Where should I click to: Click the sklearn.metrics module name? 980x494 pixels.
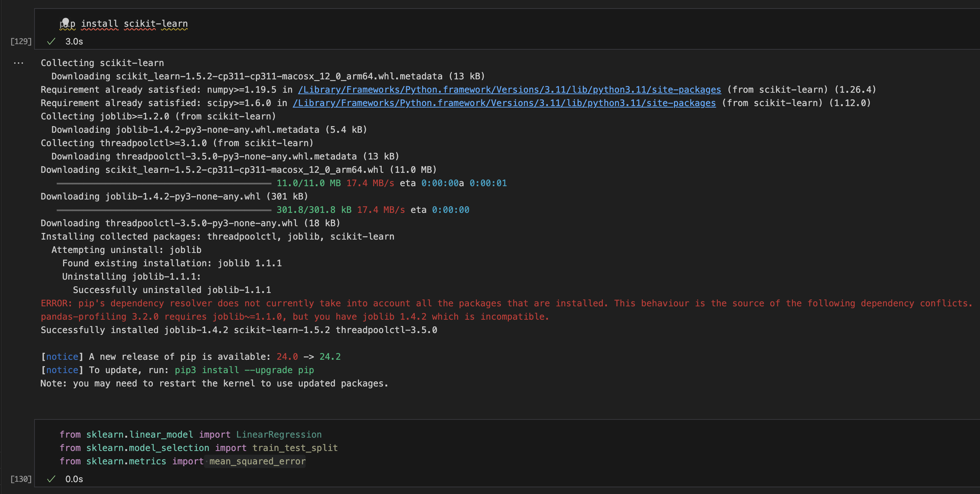pyautogui.click(x=126, y=461)
